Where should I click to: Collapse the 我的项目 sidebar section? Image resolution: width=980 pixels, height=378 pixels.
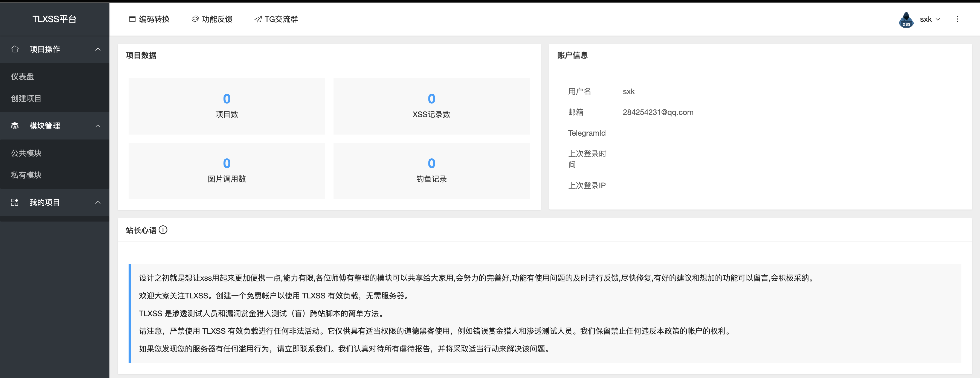click(98, 202)
